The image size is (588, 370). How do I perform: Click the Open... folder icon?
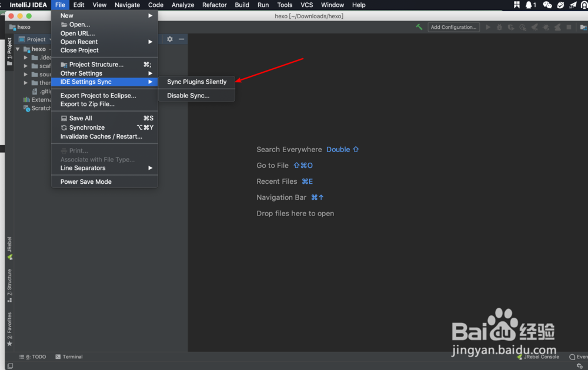pos(64,25)
